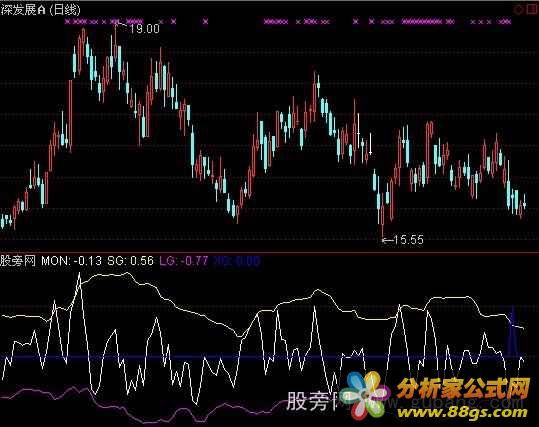Click the 股旁网 indicator name

click(18, 261)
